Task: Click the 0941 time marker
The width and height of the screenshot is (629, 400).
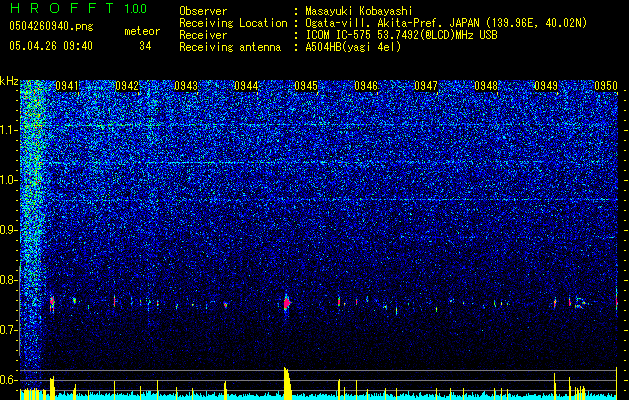Action: point(67,86)
